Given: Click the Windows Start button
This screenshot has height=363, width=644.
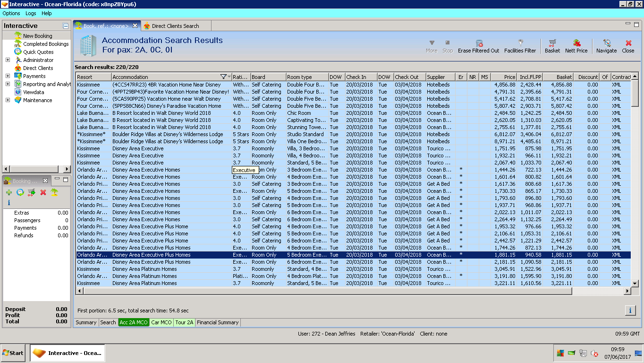Looking at the screenshot, I should (13, 353).
